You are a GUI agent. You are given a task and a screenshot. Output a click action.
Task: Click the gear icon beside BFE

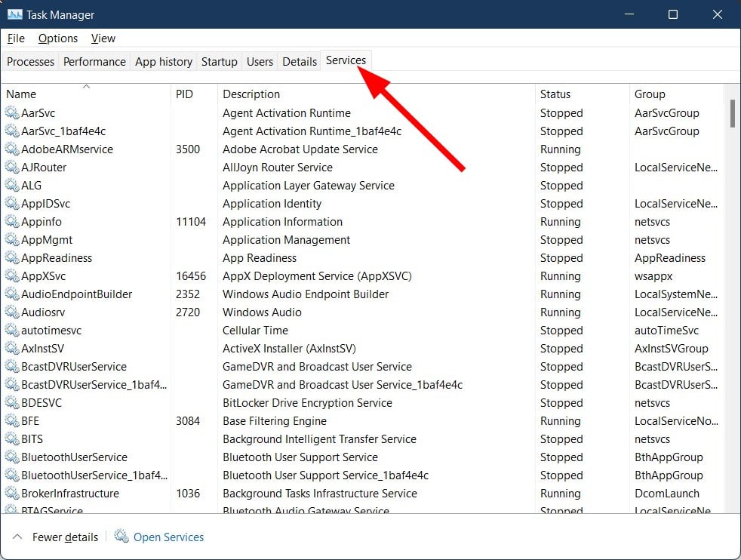click(12, 420)
